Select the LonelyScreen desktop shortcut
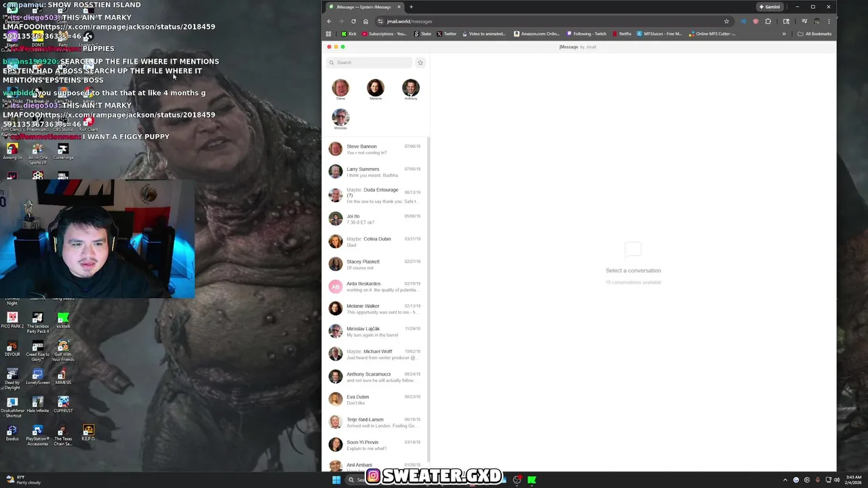868x488 pixels. [37, 377]
